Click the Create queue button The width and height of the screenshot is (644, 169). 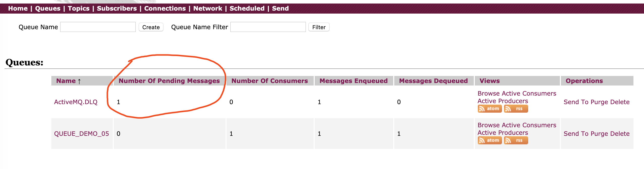(x=151, y=27)
